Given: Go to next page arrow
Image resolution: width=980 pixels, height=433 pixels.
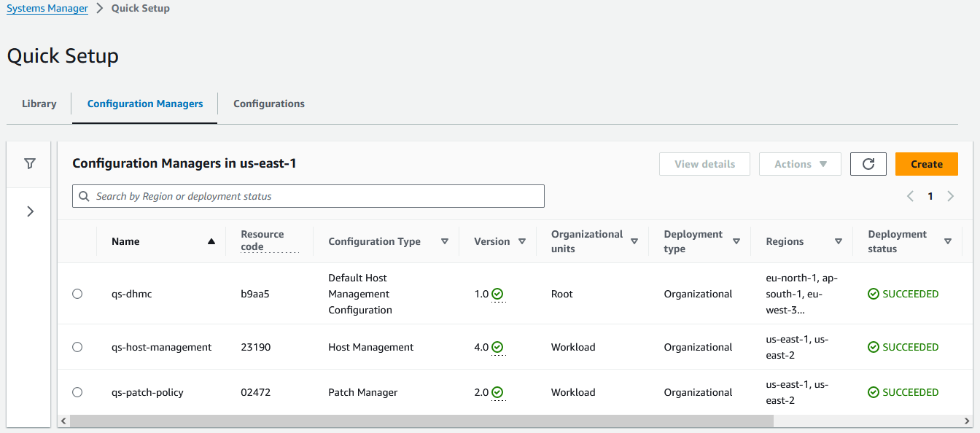Looking at the screenshot, I should 950,195.
